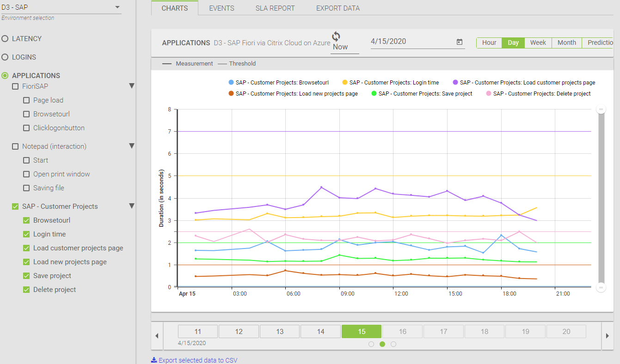This screenshot has width=620, height=364.
Task: Click the Now refresh icon
Action: click(336, 36)
